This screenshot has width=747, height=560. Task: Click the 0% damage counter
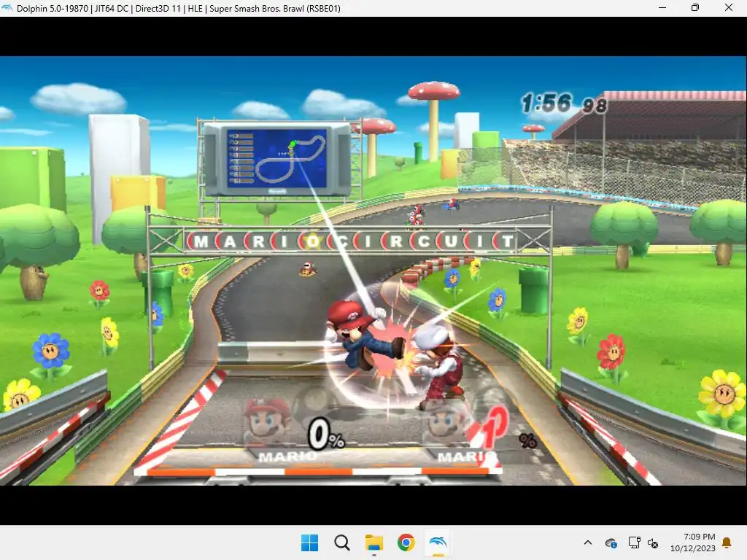(x=326, y=435)
